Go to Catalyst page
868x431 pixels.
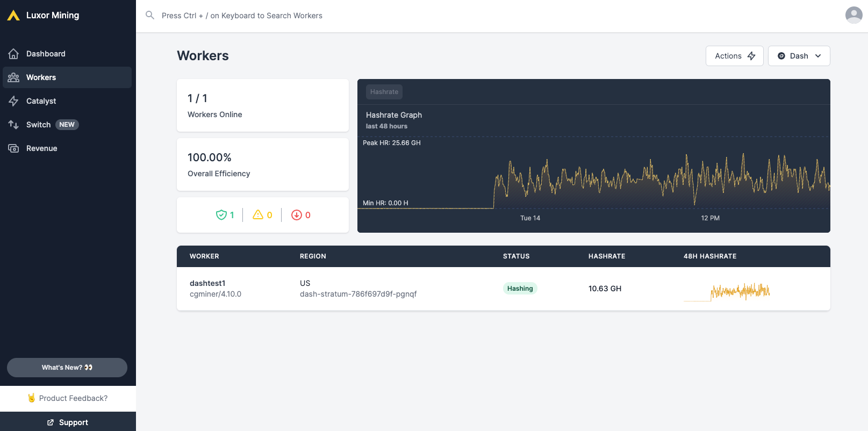click(67, 101)
